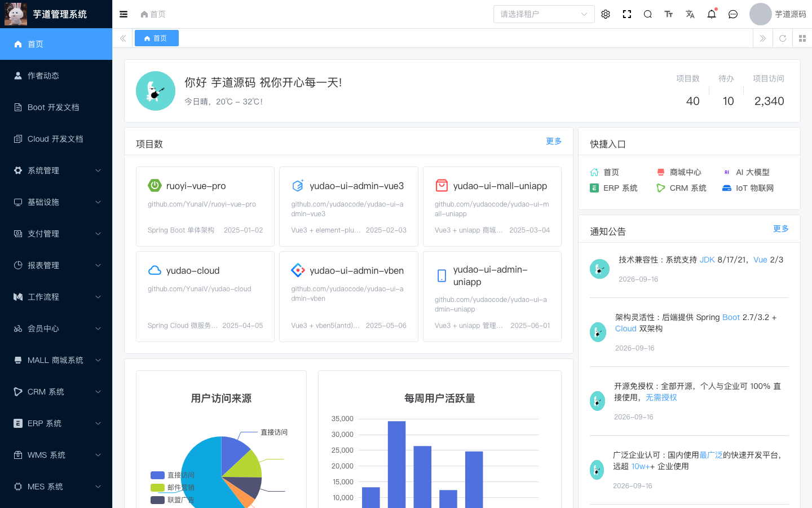
Task: Open settings gear in top bar
Action: click(606, 14)
